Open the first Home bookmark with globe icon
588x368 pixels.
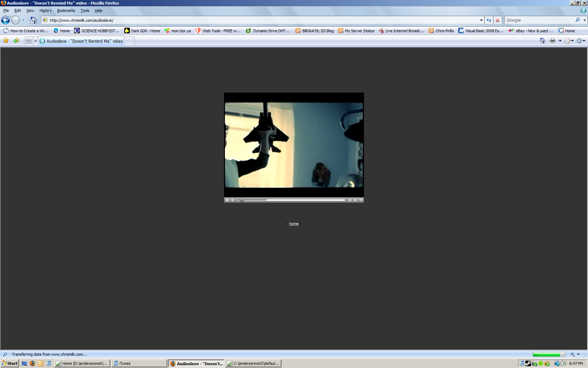[x=62, y=31]
